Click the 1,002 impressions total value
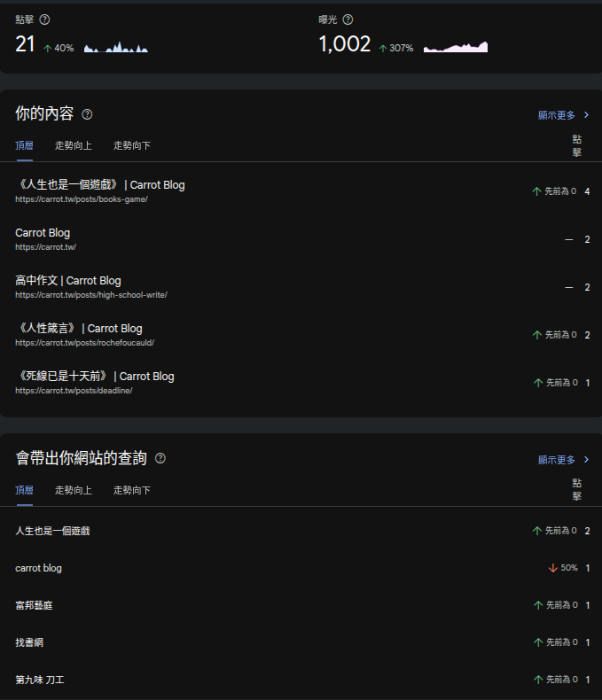 point(345,44)
